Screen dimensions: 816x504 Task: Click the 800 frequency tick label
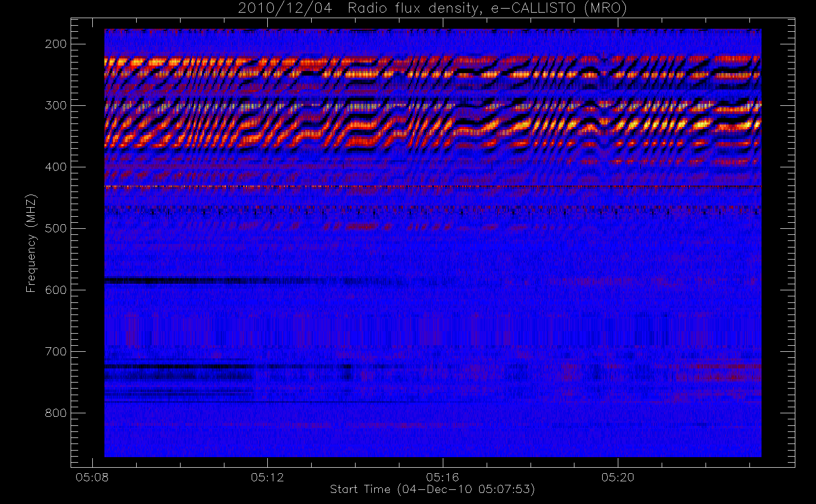point(56,413)
